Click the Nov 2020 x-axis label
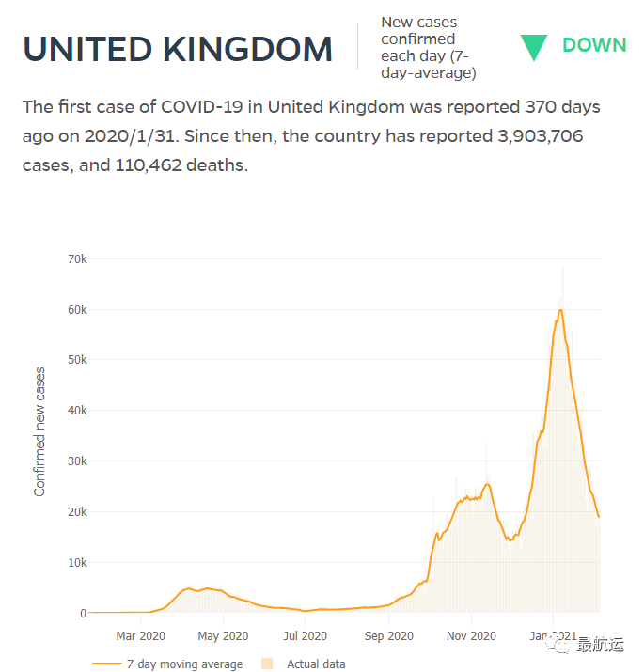The height and width of the screenshot is (672, 644). click(x=471, y=636)
